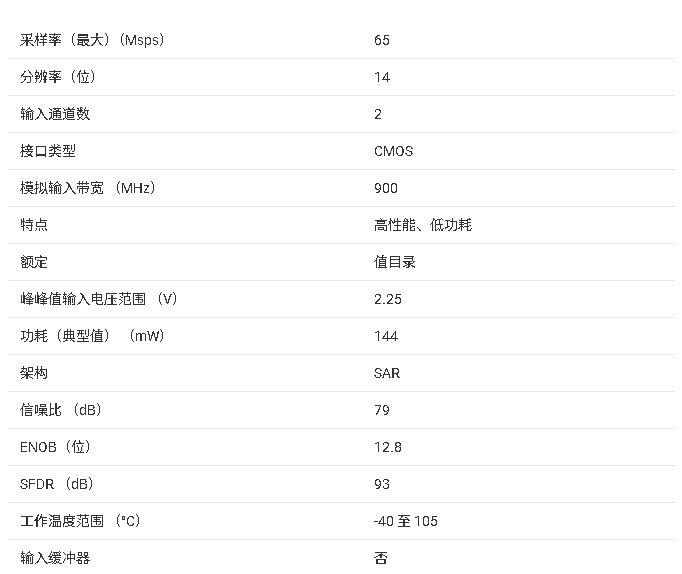682x574 pixels.
Task: Click the 采样率（最大）(Msps) label
Action: (x=92, y=40)
